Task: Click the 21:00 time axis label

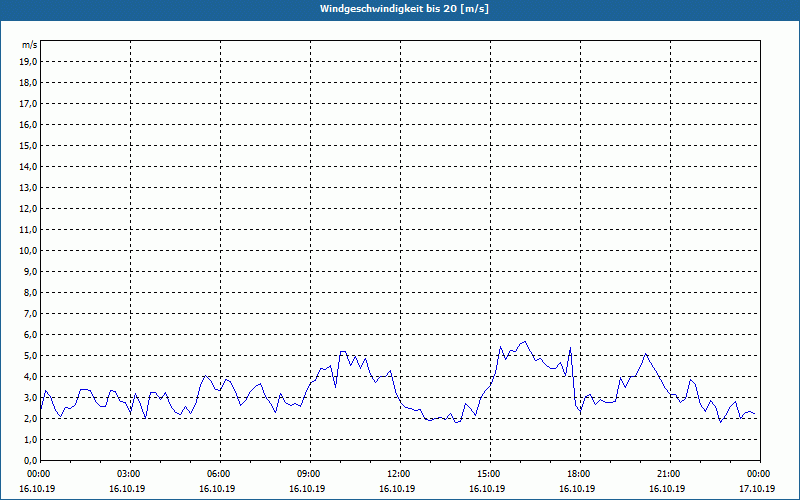Action: (670, 474)
